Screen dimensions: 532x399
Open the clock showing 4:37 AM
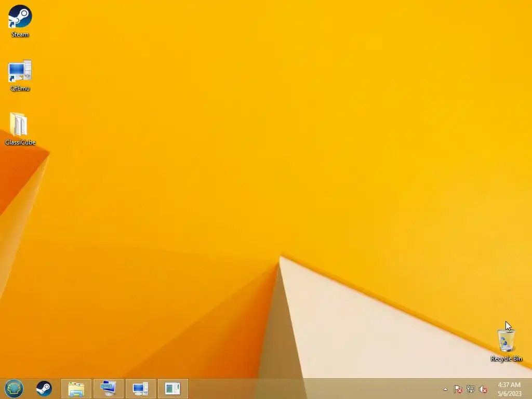click(x=509, y=389)
